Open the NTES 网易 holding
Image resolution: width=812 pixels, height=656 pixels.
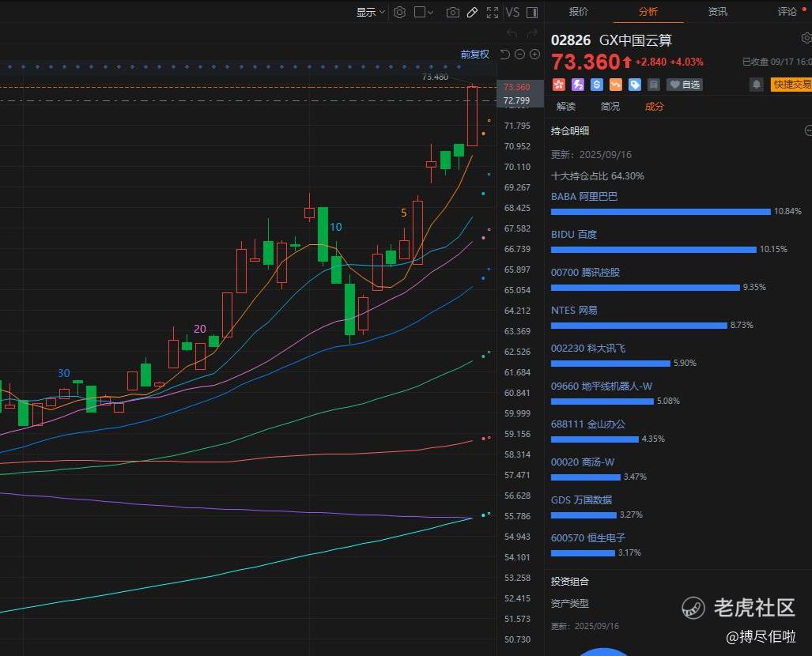[x=574, y=310]
